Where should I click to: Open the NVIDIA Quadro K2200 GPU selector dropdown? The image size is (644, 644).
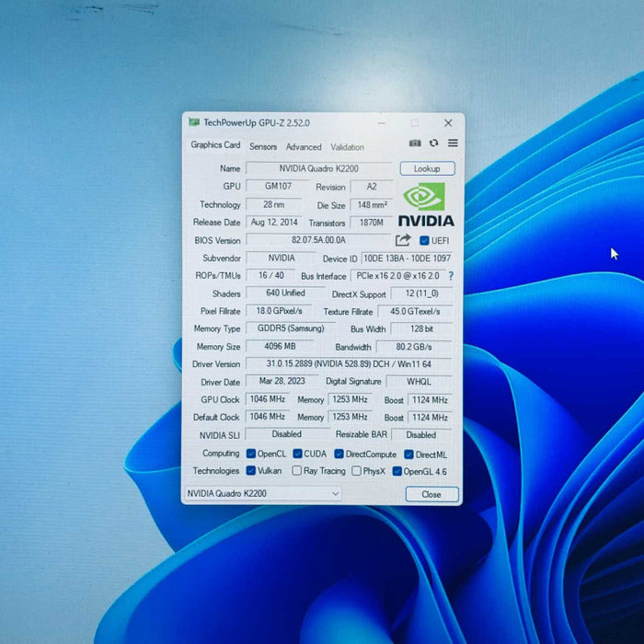(263, 493)
